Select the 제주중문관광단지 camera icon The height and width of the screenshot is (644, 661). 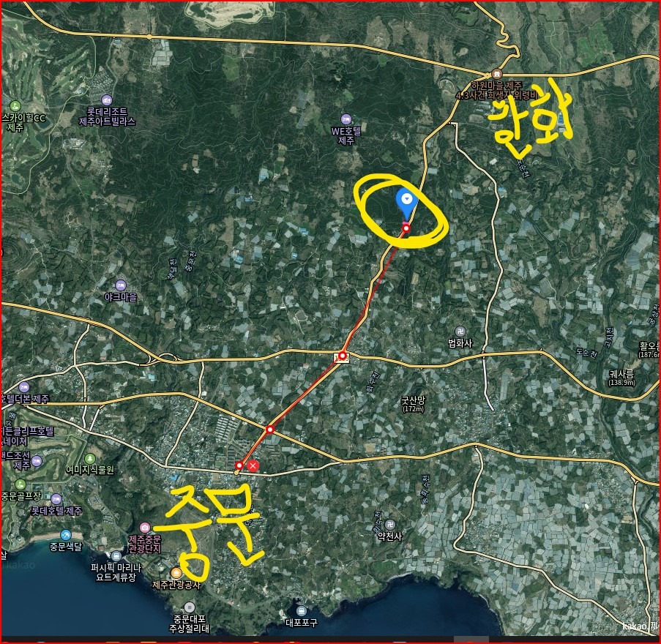click(x=145, y=528)
